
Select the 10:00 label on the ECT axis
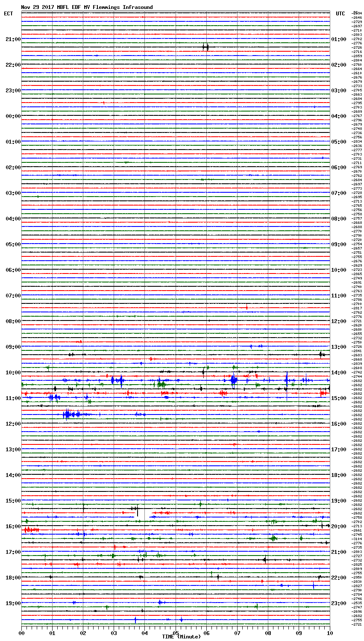13,373
